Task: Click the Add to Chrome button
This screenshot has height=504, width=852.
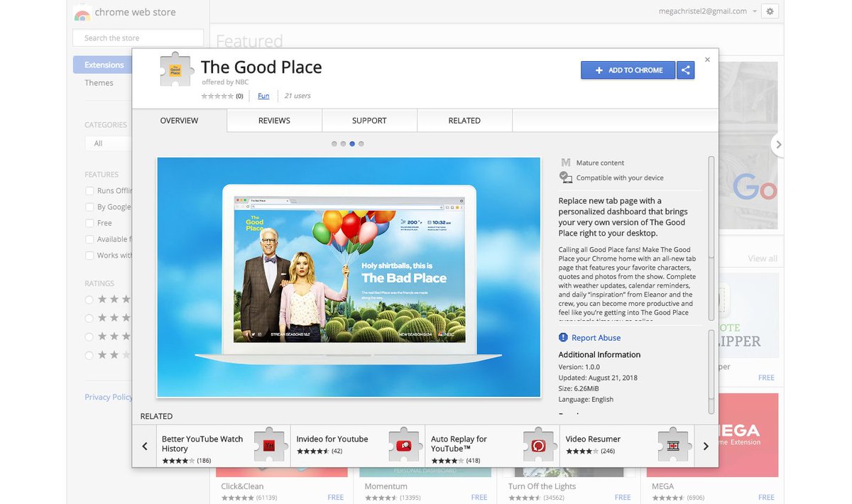Action: (x=628, y=70)
